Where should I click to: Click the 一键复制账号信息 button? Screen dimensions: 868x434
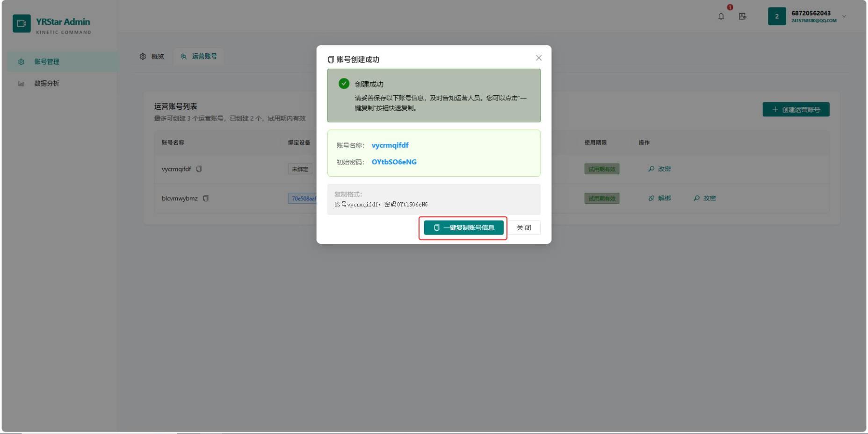point(463,228)
